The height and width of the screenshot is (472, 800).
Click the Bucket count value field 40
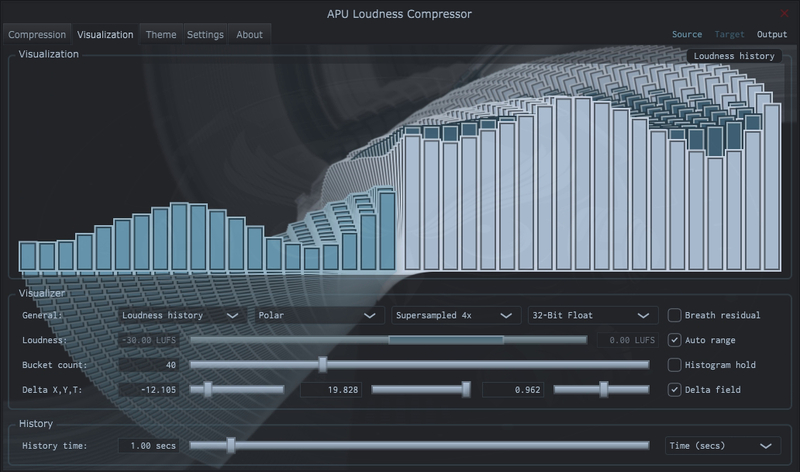coord(149,365)
